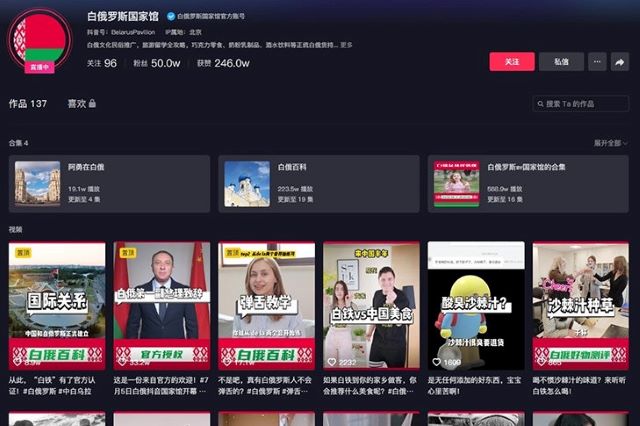Click the magnifier icon in search box
Viewport: 640px width, 426px height.
click(x=540, y=104)
